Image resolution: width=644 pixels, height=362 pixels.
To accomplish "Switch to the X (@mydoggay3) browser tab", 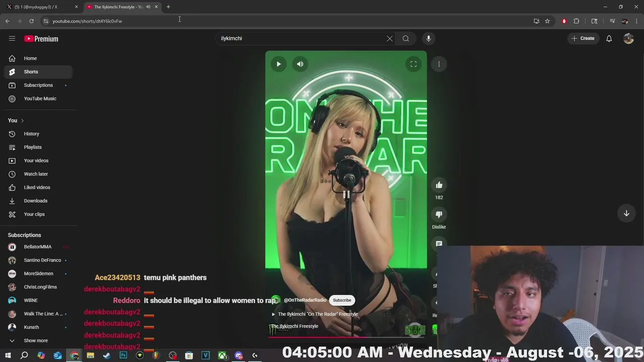I will pyautogui.click(x=42, y=7).
